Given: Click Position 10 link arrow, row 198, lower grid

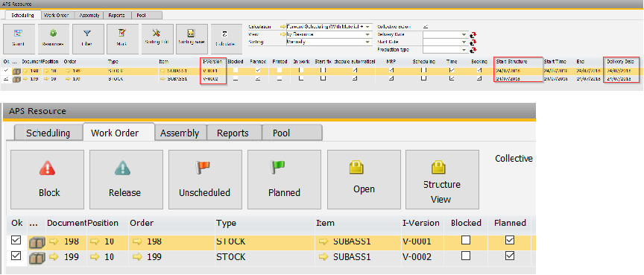Looking at the screenshot, I should (x=95, y=241).
